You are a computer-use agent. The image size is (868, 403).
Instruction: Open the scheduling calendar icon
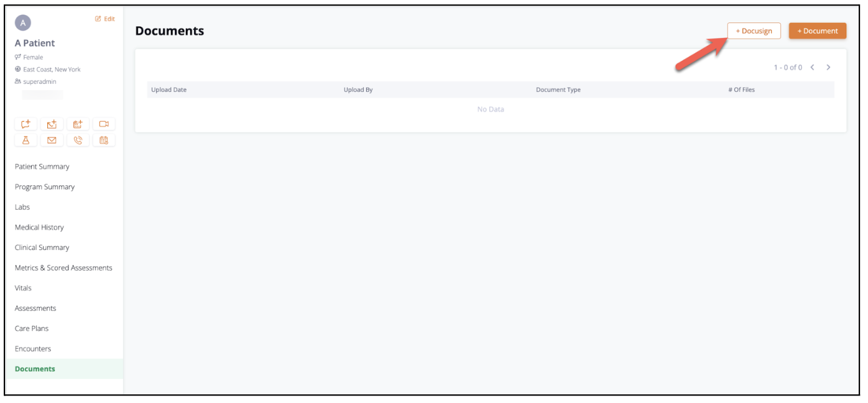104,140
